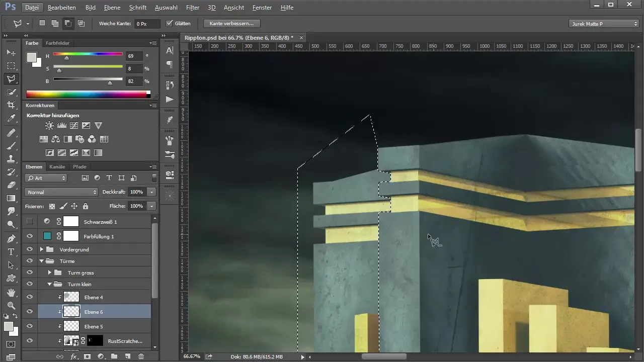Click the foreground color swatch in Farbe panel
This screenshot has width=644, height=362.
[x=31, y=57]
